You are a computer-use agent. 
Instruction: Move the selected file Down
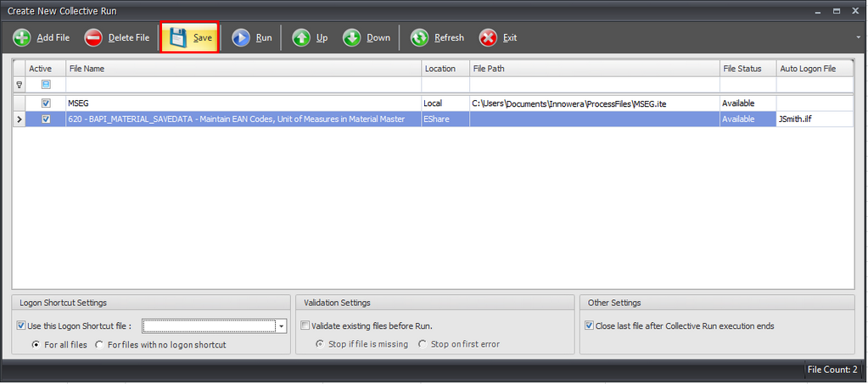point(352,38)
